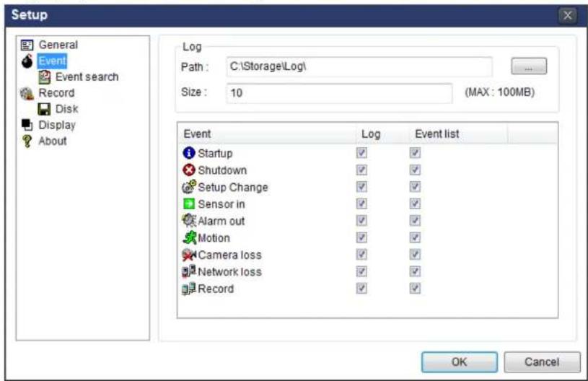The image size is (588, 381).
Task: Click the browse (...) button for log path
Action: [529, 66]
